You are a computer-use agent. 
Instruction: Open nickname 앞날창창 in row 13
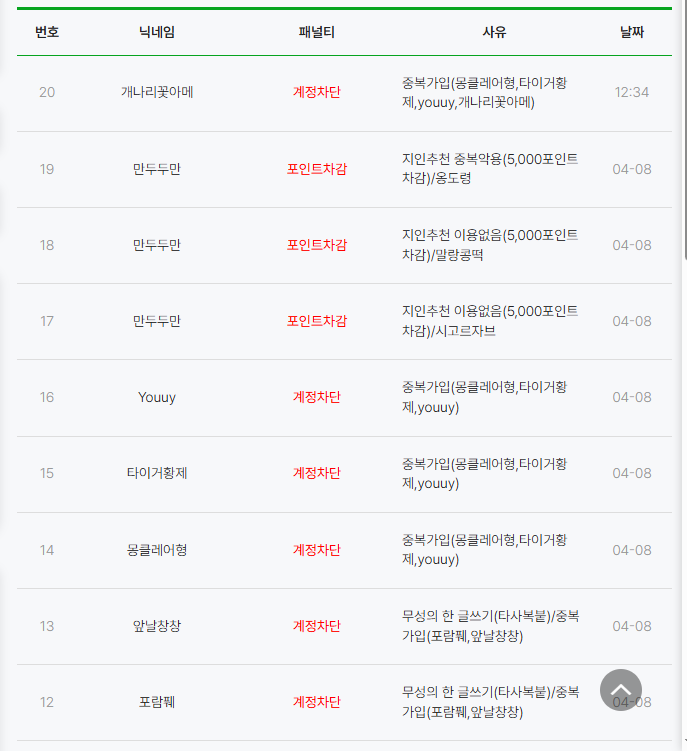(157, 626)
